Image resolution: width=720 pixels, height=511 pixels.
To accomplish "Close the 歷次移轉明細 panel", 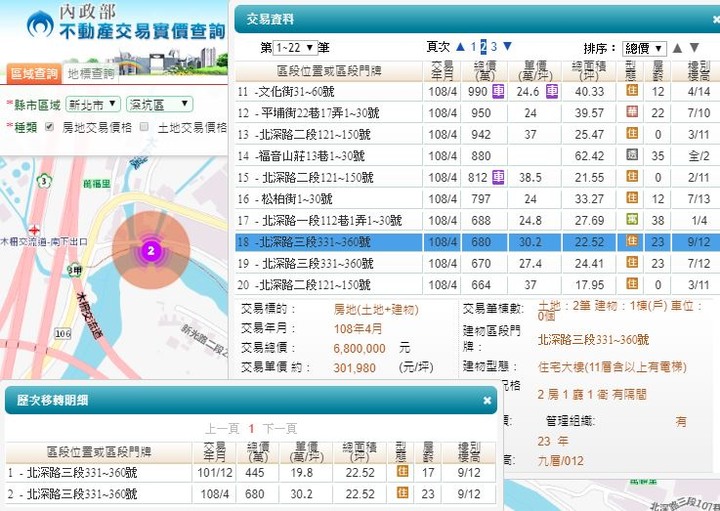I will coord(487,400).
